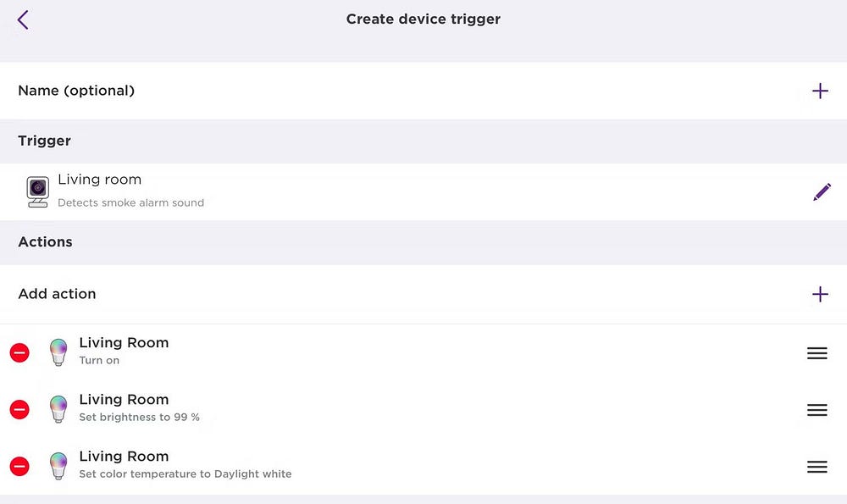Select the Add action row
Screen dimensions: 847x504
pos(57,294)
